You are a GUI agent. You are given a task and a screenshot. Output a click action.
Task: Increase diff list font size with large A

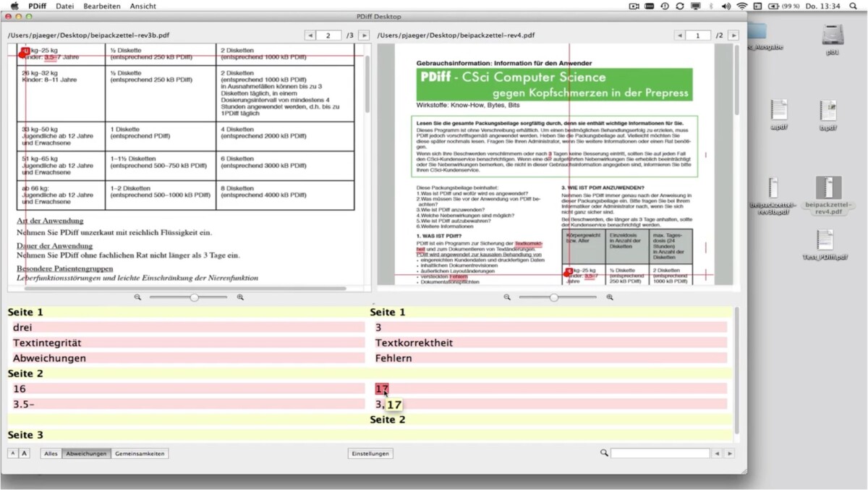click(24, 453)
